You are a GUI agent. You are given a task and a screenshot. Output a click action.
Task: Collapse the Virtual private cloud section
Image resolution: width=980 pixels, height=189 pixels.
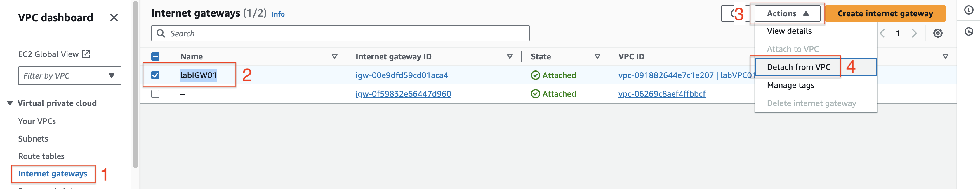coord(10,103)
